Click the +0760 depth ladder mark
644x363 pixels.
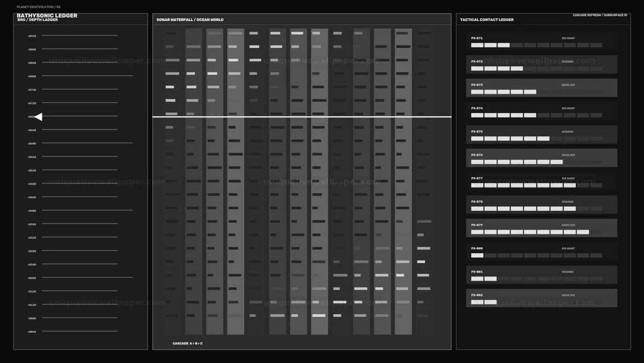click(32, 90)
